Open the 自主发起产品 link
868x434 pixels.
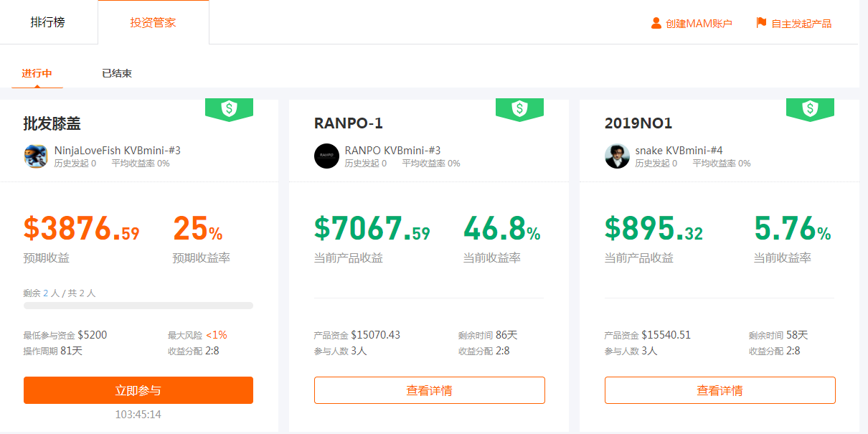(801, 24)
